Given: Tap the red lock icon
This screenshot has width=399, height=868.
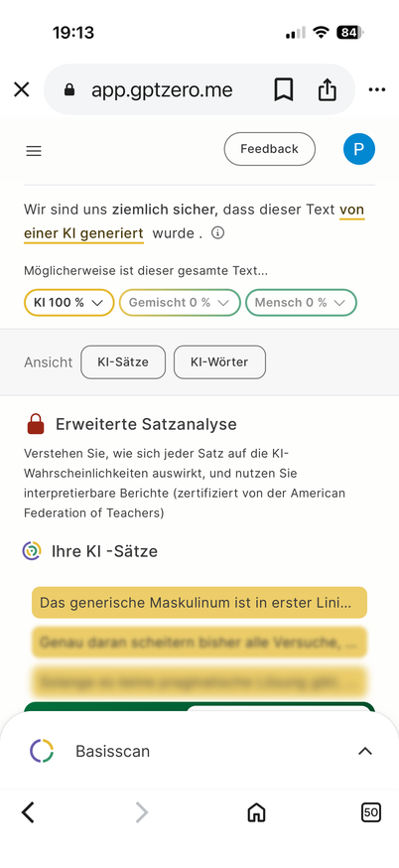Looking at the screenshot, I should (x=36, y=424).
